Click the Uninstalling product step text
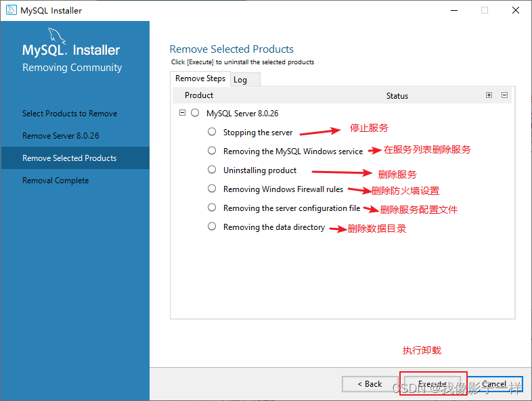532x401 pixels. click(260, 170)
